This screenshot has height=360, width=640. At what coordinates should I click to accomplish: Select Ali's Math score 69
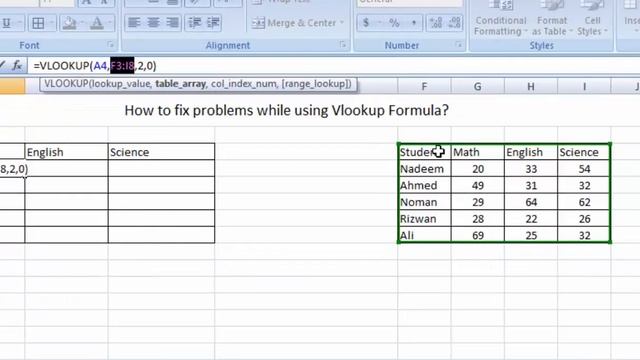(478, 235)
